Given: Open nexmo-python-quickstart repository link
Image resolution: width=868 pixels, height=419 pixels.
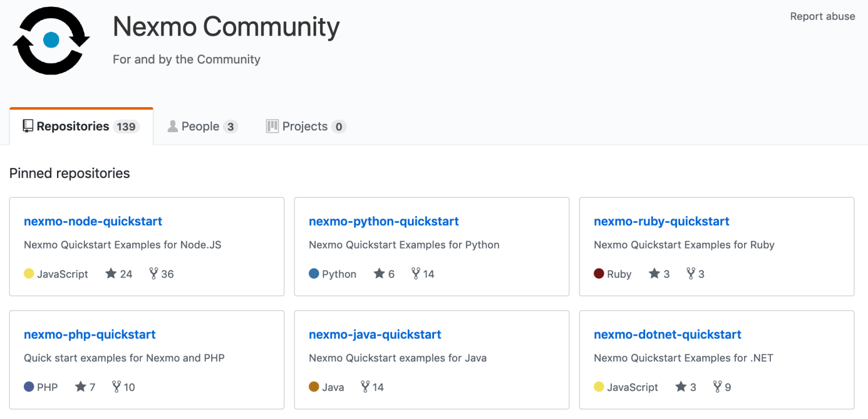Looking at the screenshot, I should 383,221.
